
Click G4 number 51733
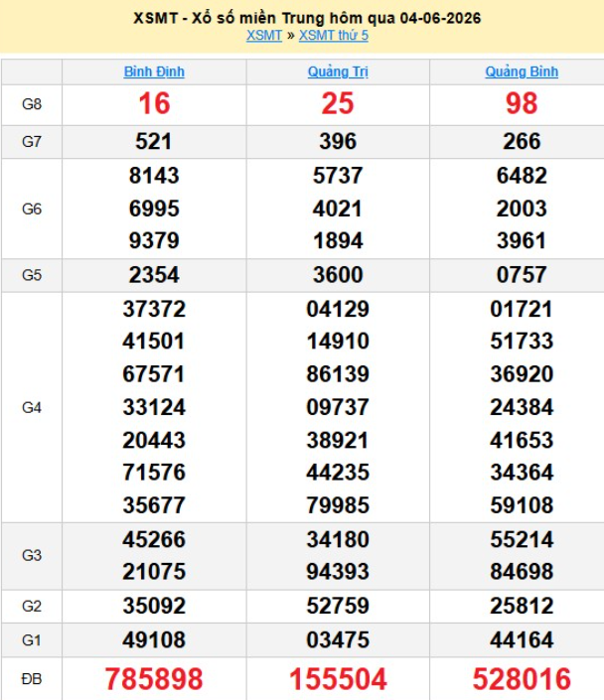coord(522,342)
